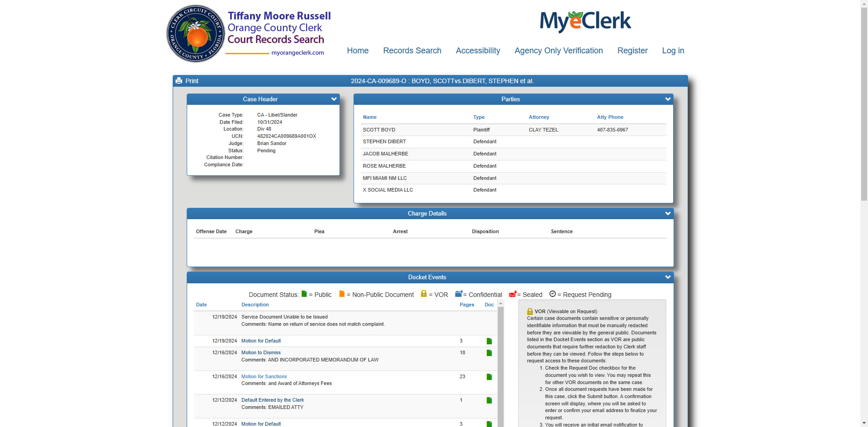This screenshot has width=868, height=427.
Task: Open document for 12/12/2024 Motion for Default
Action: coord(489,424)
